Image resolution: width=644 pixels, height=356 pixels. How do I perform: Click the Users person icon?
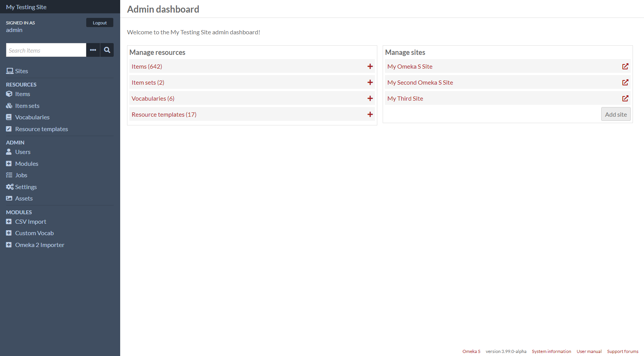point(9,152)
